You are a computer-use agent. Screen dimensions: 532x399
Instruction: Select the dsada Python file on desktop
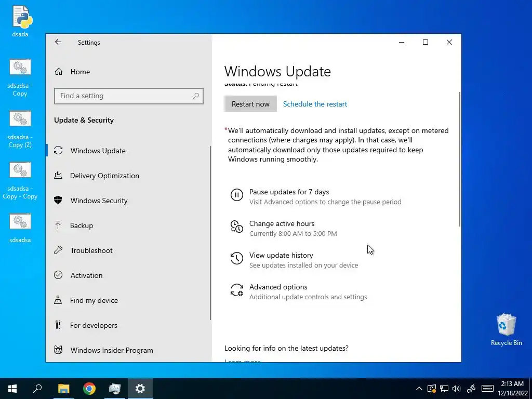point(20,21)
